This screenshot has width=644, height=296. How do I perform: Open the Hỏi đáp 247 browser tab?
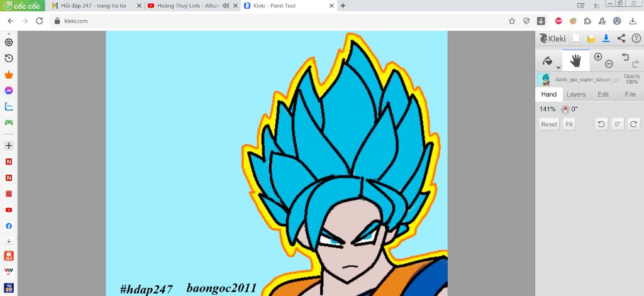point(93,6)
